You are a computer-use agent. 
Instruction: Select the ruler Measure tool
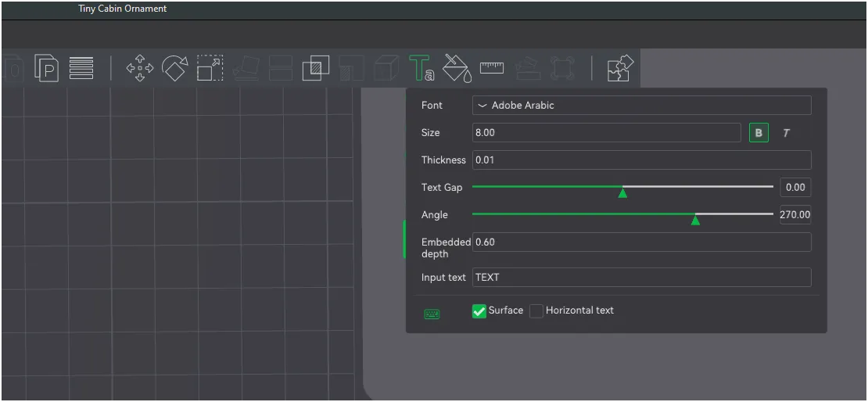[x=492, y=67]
